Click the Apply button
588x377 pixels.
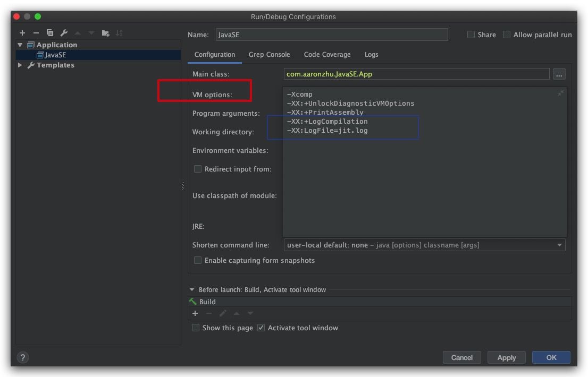[506, 357]
